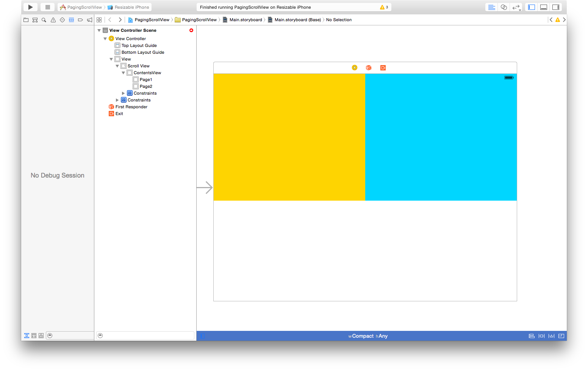Toggle the Debug area visibility

(544, 7)
